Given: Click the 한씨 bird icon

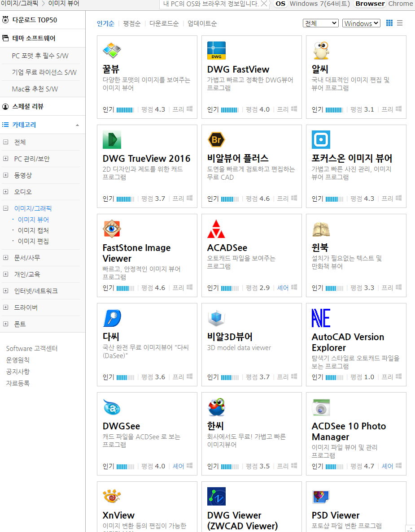Looking at the screenshot, I should 216,407.
